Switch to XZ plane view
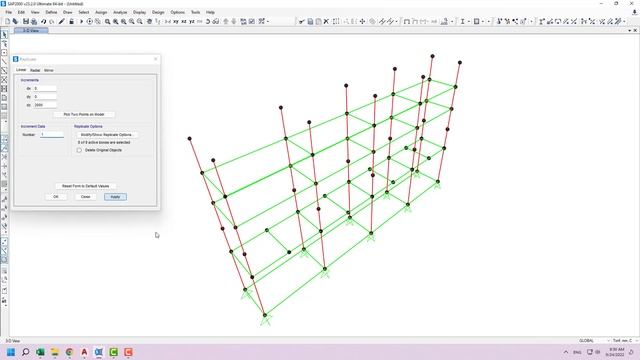Image resolution: width=640 pixels, height=360 pixels. (184, 21)
